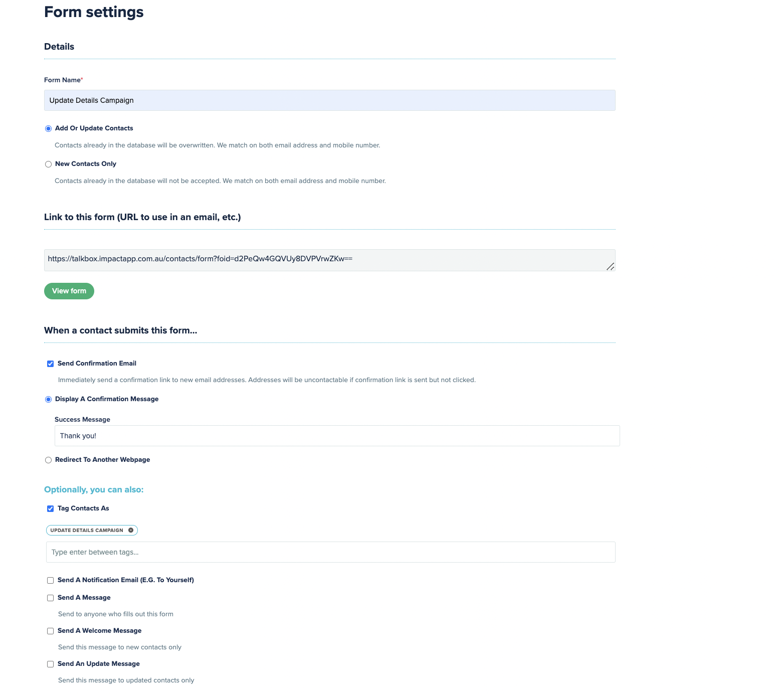Screen dimensions: 779x700
Task: Click the Send A Welcome Message label
Action: point(100,631)
